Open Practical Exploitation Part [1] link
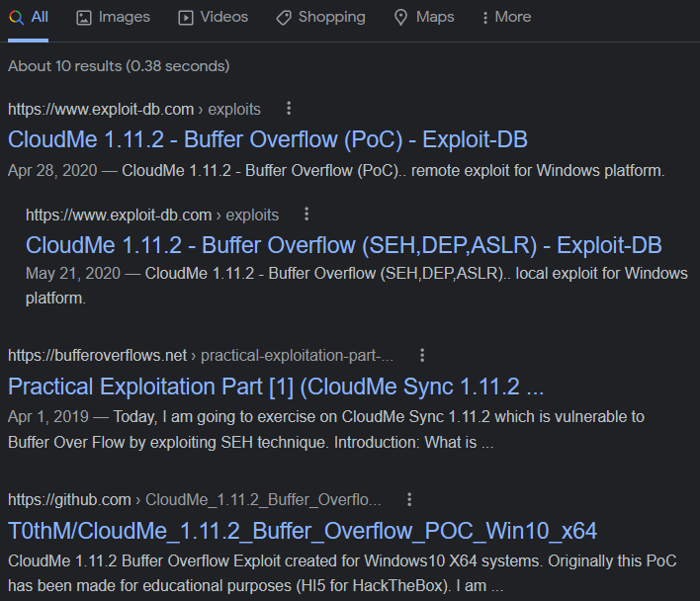700x601 pixels. tap(276, 386)
